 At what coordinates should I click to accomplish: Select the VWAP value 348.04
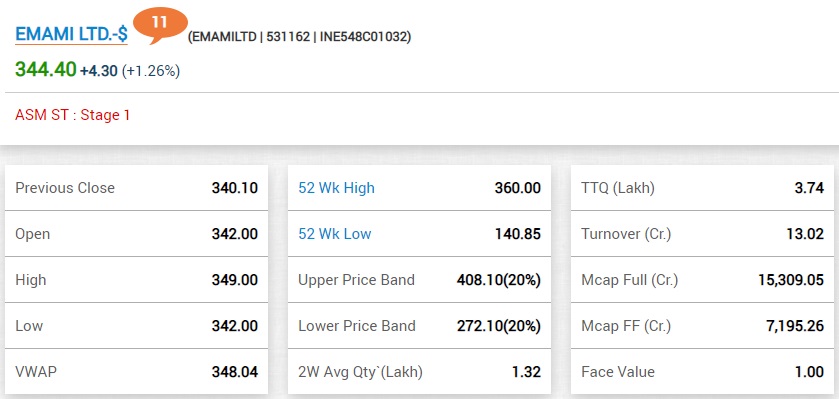coord(234,372)
